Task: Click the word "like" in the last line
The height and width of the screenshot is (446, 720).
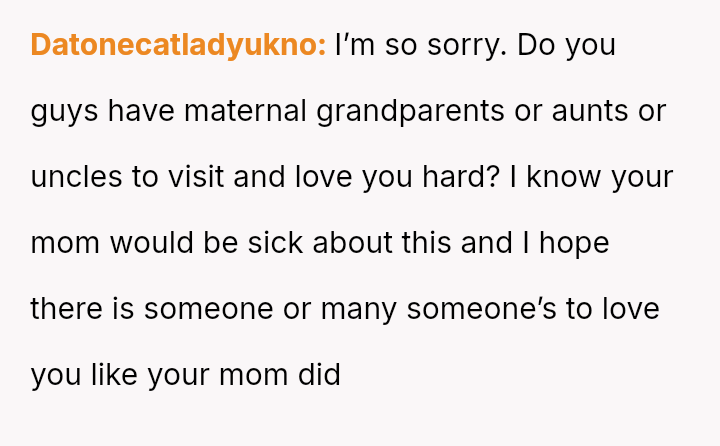Action: 114,374
